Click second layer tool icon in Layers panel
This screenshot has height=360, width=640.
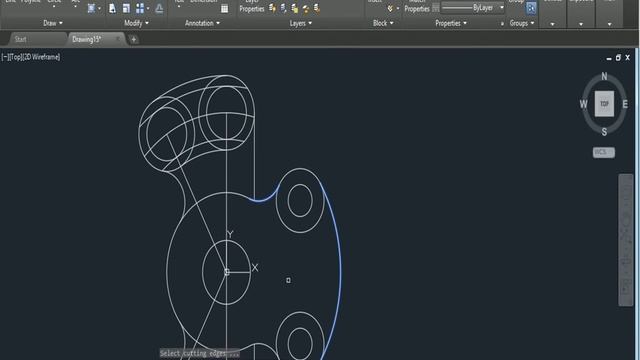[x=283, y=8]
